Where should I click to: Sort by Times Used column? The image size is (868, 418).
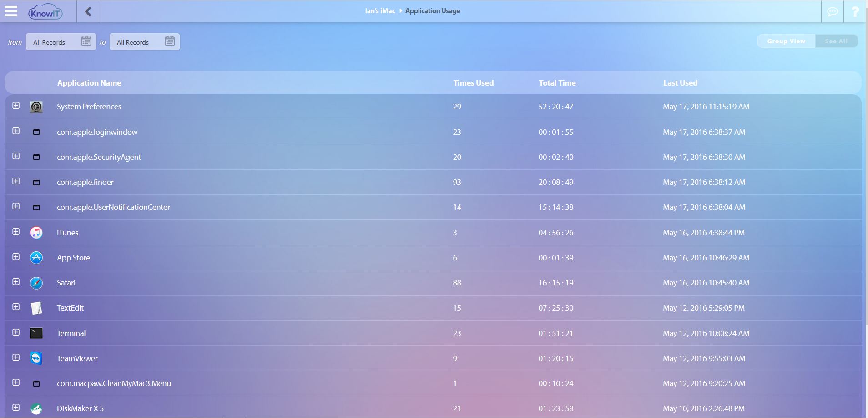click(474, 83)
